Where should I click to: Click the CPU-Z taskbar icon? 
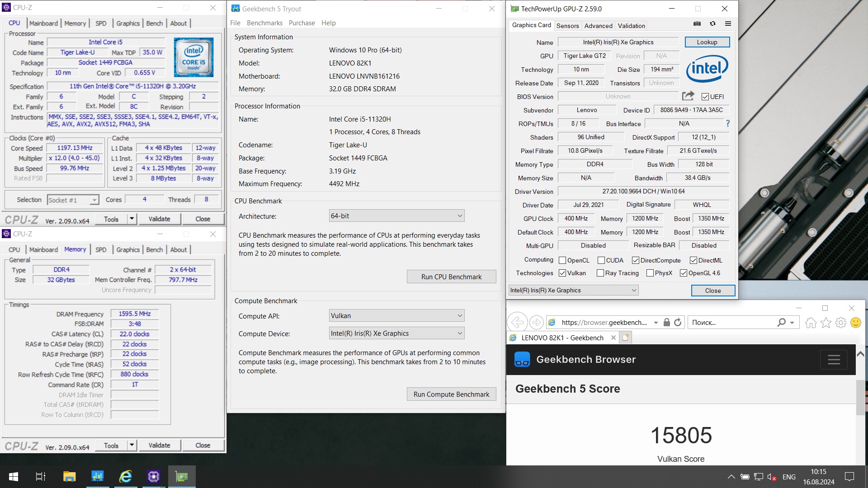[x=154, y=477]
